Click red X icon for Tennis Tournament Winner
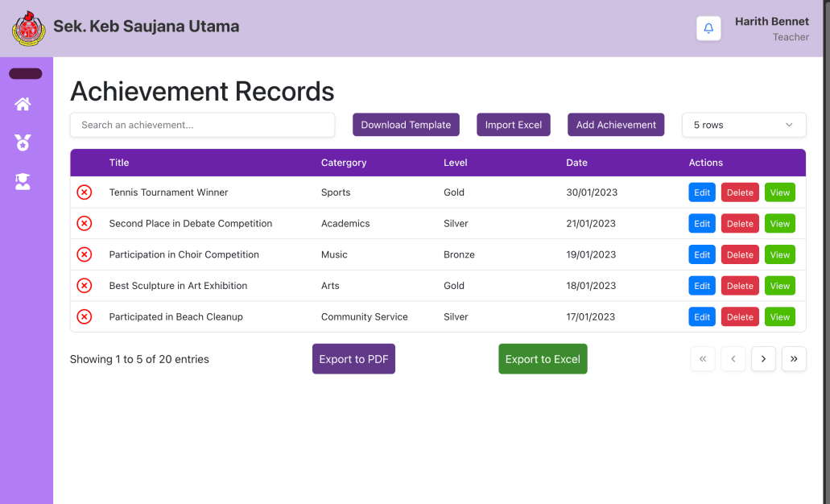 pos(84,192)
